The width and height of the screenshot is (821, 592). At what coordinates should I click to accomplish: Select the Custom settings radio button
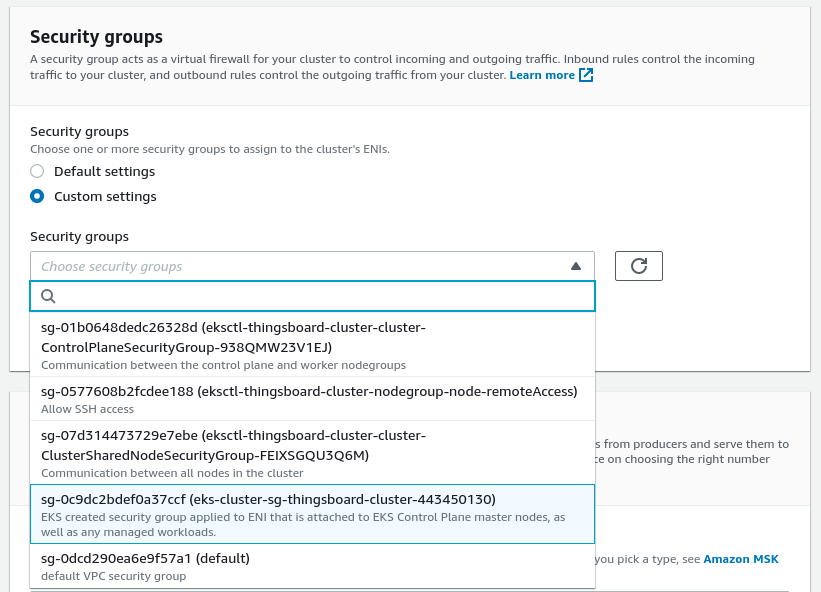point(37,197)
